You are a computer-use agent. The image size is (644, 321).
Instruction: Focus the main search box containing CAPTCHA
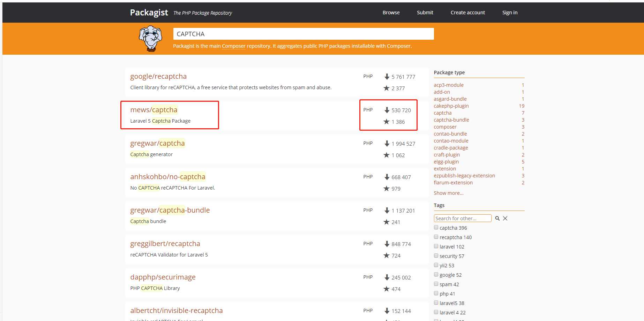[x=304, y=34]
